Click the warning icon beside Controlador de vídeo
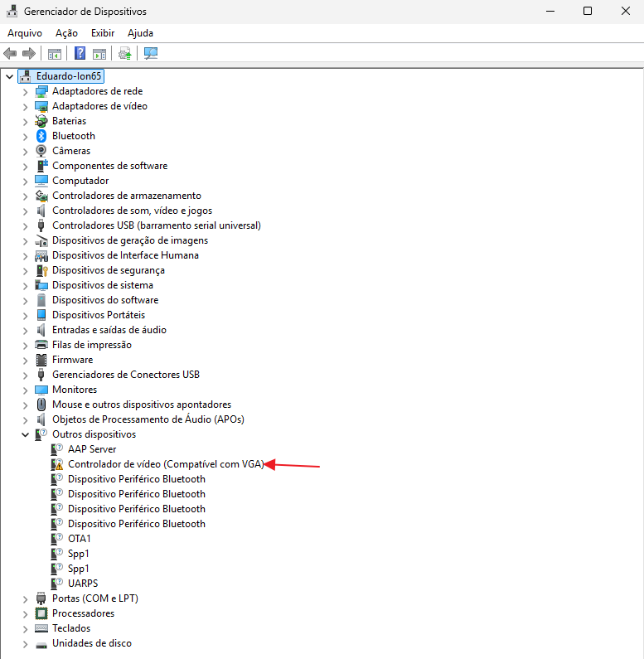 coord(56,464)
